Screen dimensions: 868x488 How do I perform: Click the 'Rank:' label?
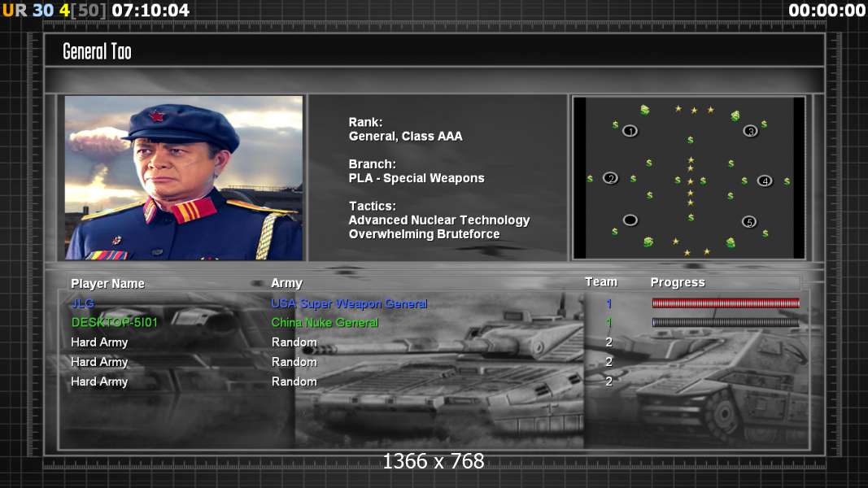coord(365,122)
